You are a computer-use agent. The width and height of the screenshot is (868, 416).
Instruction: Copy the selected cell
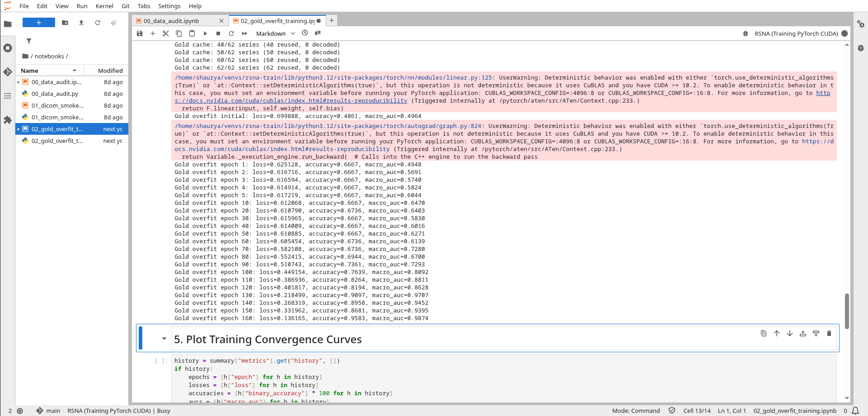pos(179,33)
